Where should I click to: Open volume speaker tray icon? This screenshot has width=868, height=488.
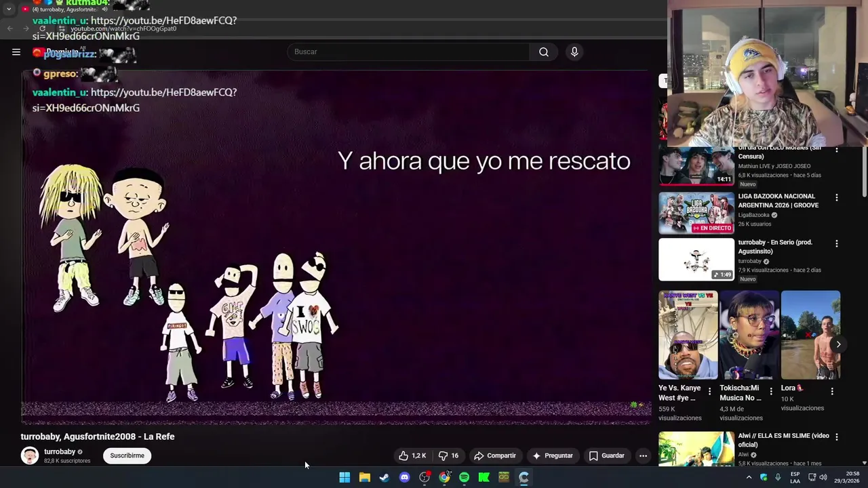(823, 477)
